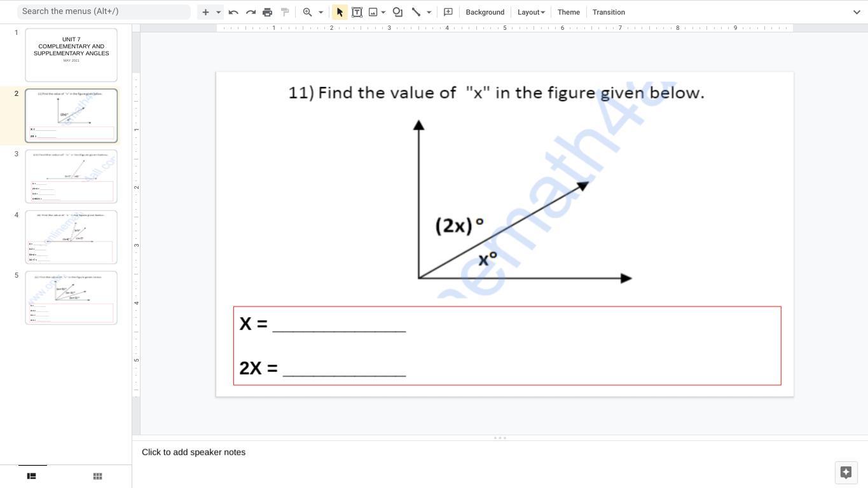Click the speaker notes resize handle dots
The height and width of the screenshot is (488, 868).
point(500,438)
